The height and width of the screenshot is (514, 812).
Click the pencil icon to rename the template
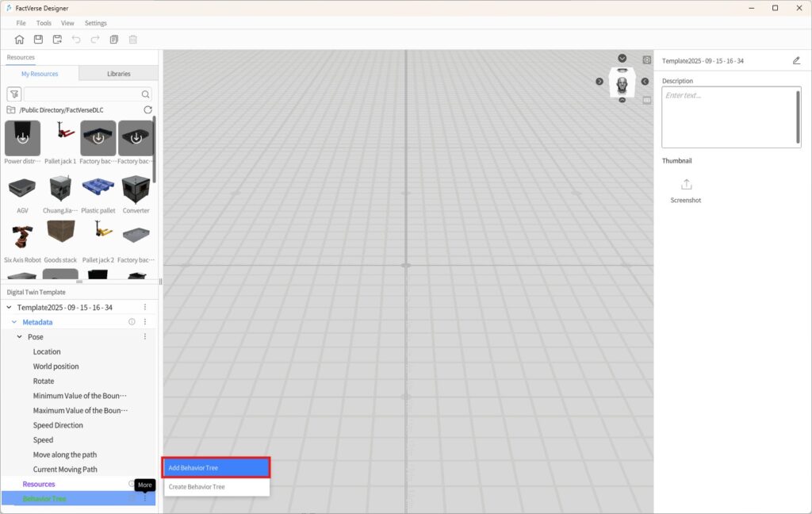(x=796, y=59)
